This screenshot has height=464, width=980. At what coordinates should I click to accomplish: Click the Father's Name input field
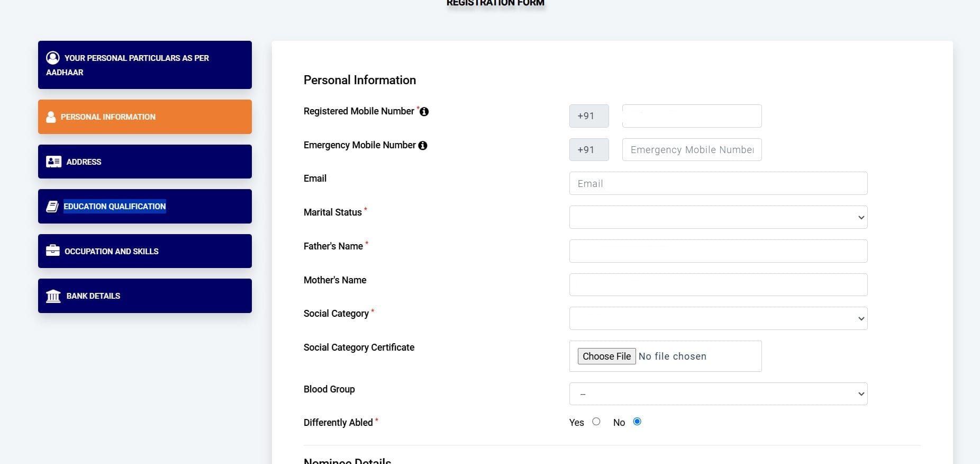pos(718,251)
